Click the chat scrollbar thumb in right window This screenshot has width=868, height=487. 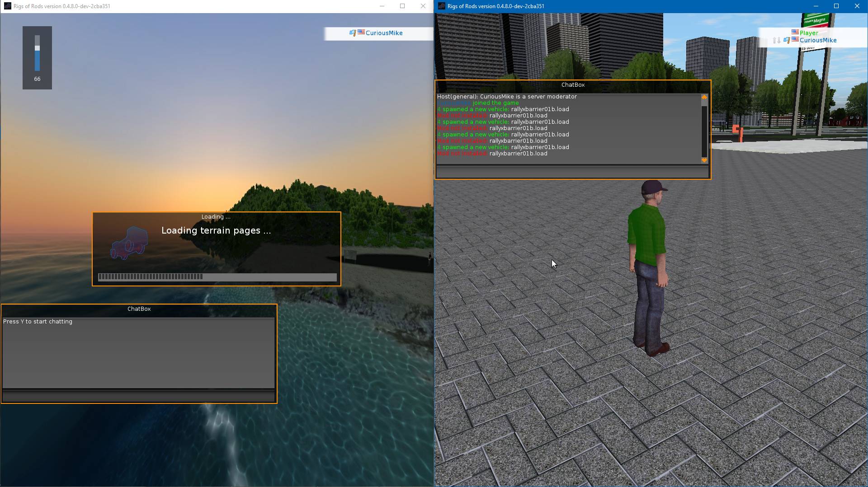click(x=704, y=131)
